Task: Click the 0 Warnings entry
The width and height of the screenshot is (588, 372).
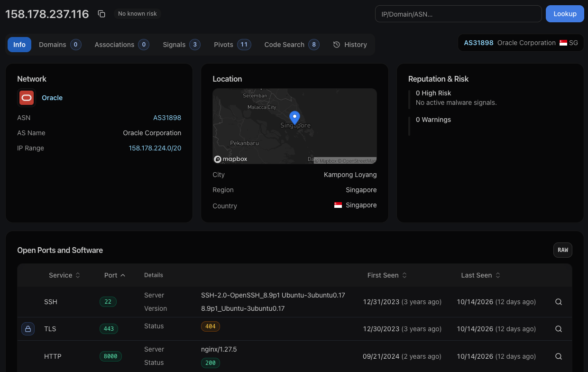Action: coord(433,120)
